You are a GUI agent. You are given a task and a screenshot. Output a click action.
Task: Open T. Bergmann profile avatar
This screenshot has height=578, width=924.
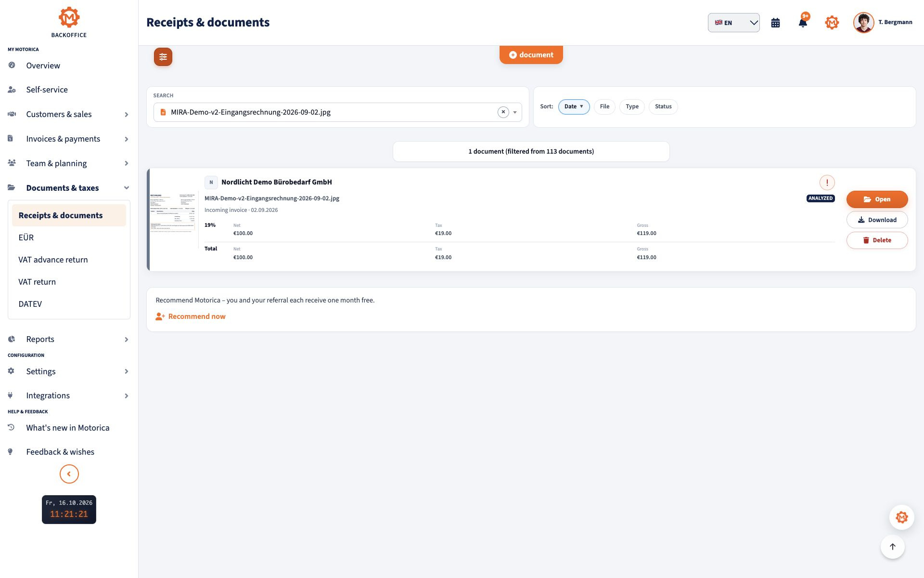863,23
